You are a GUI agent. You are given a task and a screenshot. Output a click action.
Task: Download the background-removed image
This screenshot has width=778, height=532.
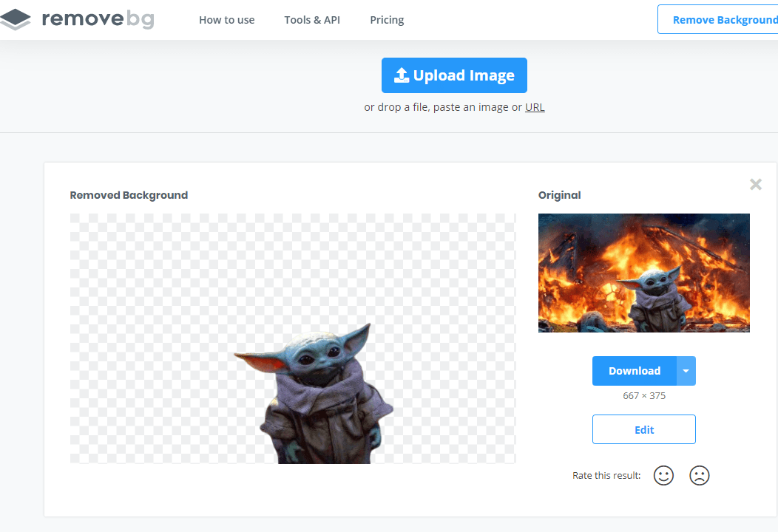coord(634,371)
